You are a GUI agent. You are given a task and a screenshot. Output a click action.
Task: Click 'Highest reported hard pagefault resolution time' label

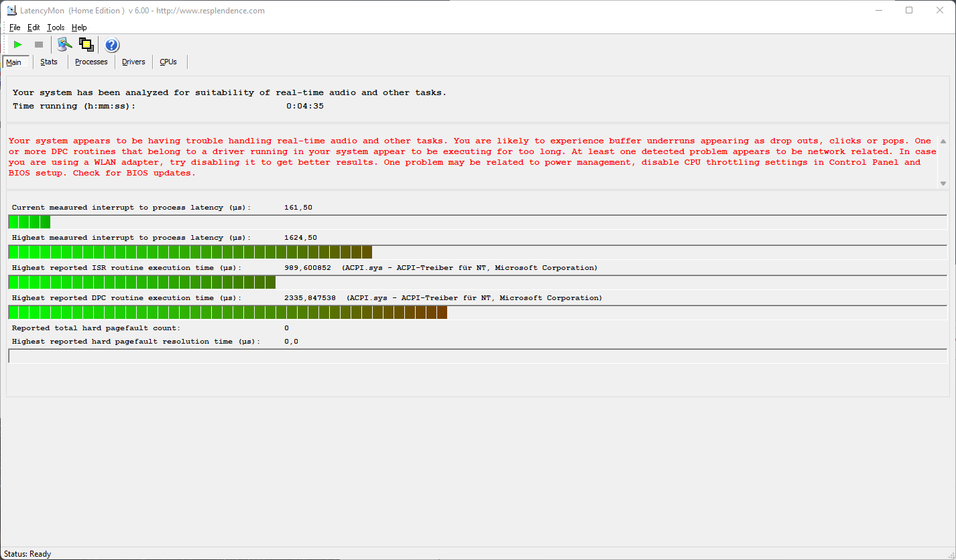pyautogui.click(x=136, y=342)
